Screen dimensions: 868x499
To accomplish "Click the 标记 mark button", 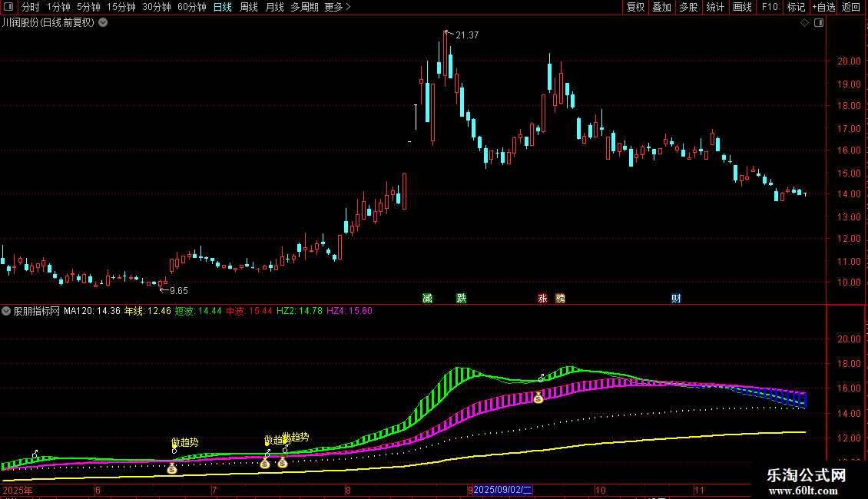I will 796,7.
